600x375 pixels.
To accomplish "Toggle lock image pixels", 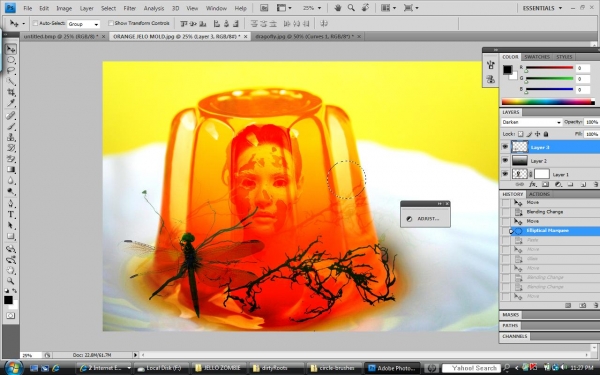I will click(x=529, y=134).
